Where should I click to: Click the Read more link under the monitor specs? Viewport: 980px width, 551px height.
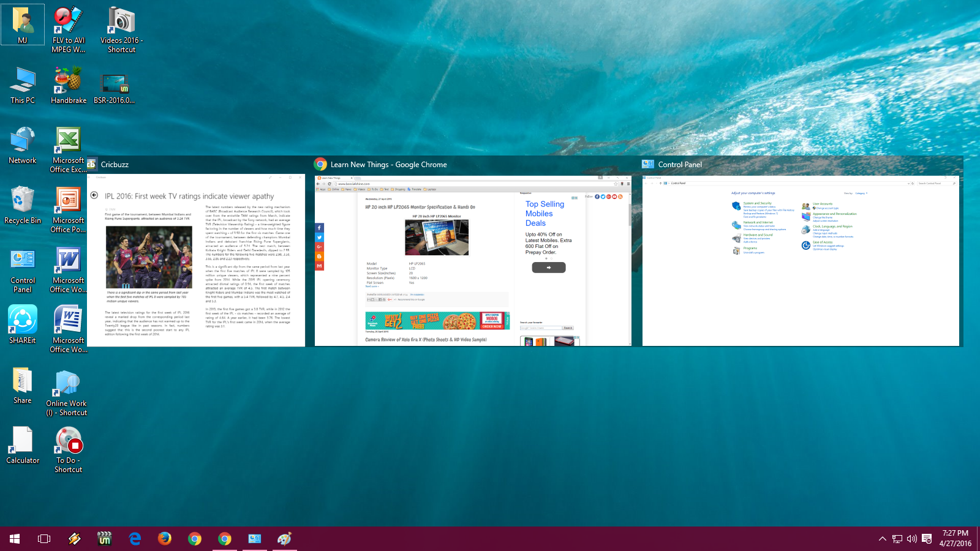(x=371, y=287)
